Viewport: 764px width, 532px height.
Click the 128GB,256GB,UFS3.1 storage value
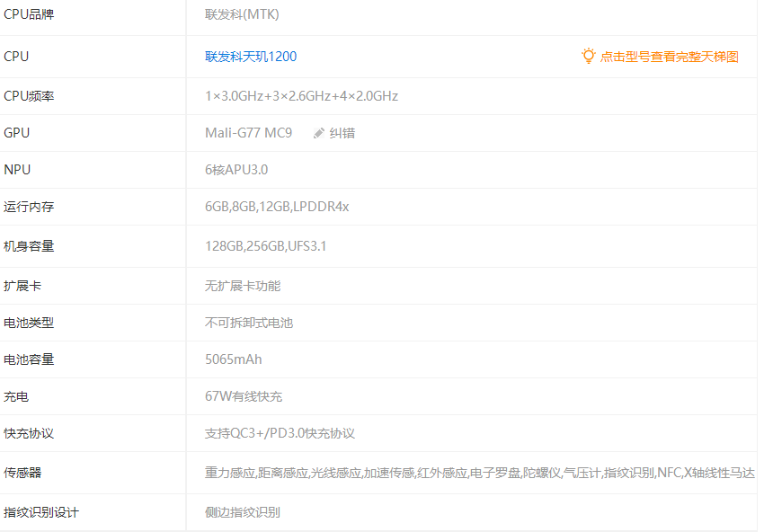pyautogui.click(x=266, y=245)
